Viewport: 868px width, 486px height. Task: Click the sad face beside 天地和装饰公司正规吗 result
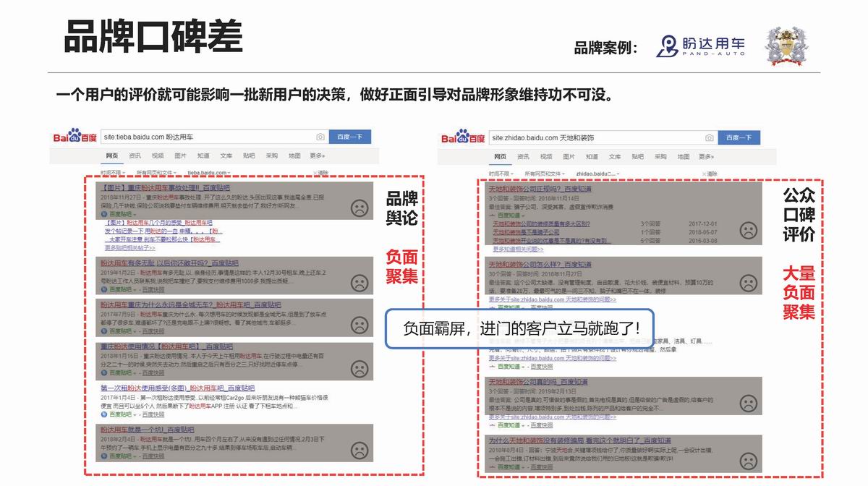(x=748, y=231)
